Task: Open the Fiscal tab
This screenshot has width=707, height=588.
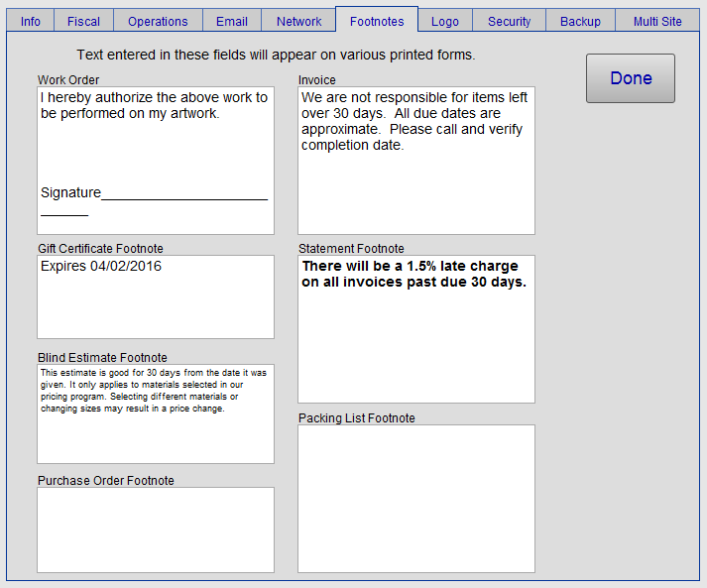Action: 83,21
